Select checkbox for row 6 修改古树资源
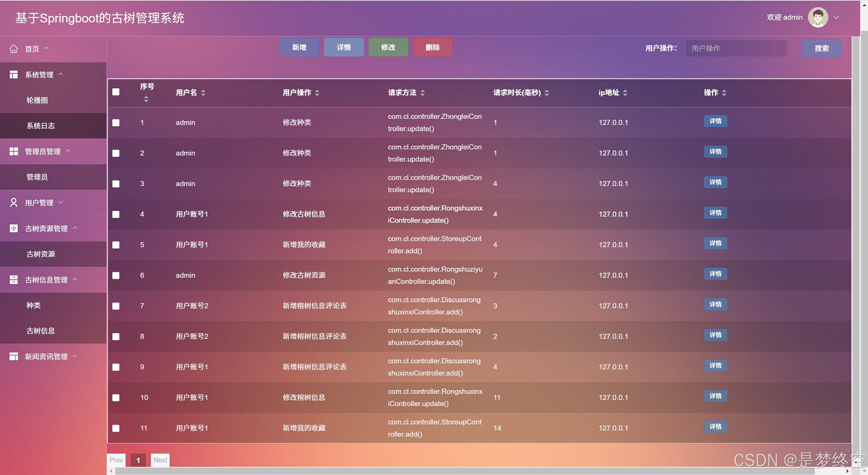Screen dimensions: 868x475 [x=116, y=275]
